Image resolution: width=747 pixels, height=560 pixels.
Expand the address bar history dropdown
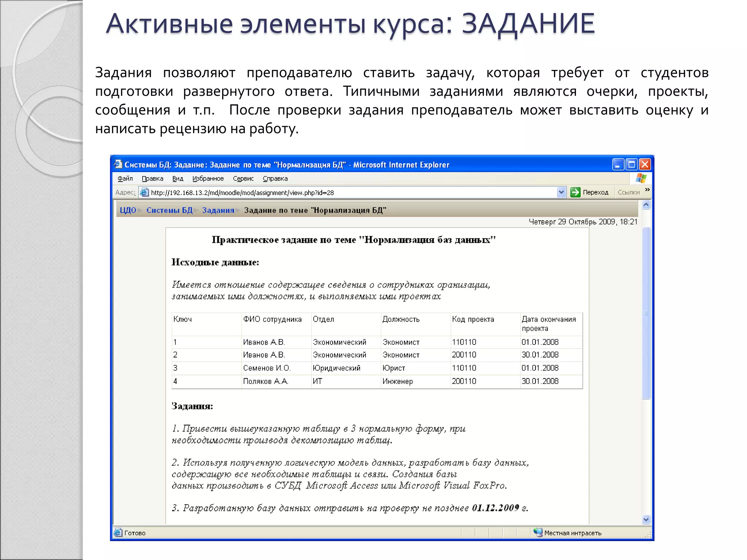click(x=561, y=192)
